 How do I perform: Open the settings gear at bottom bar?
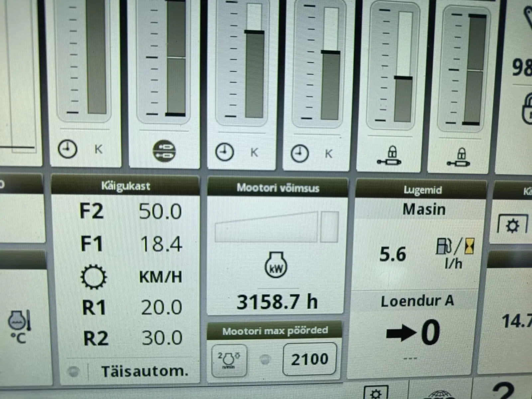click(x=376, y=394)
